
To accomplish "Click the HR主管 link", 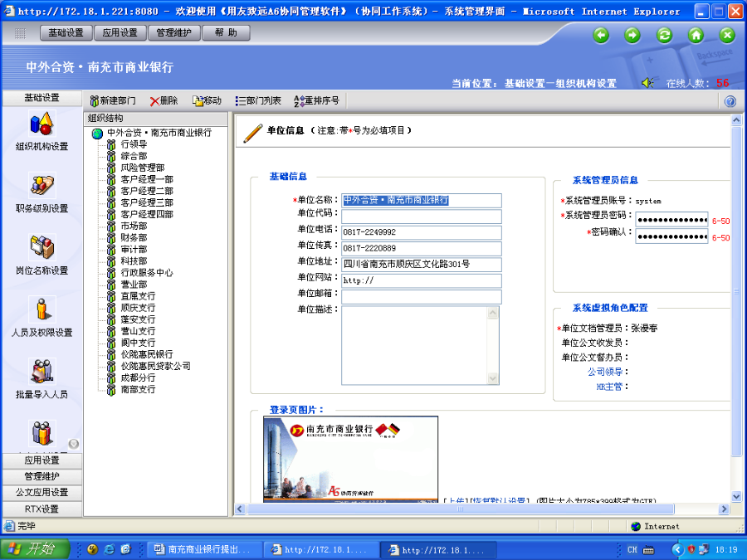I will [x=609, y=387].
